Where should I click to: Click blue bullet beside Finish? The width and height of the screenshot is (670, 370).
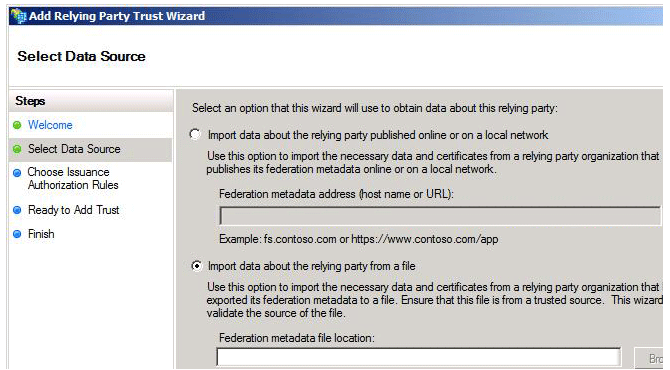(x=17, y=234)
